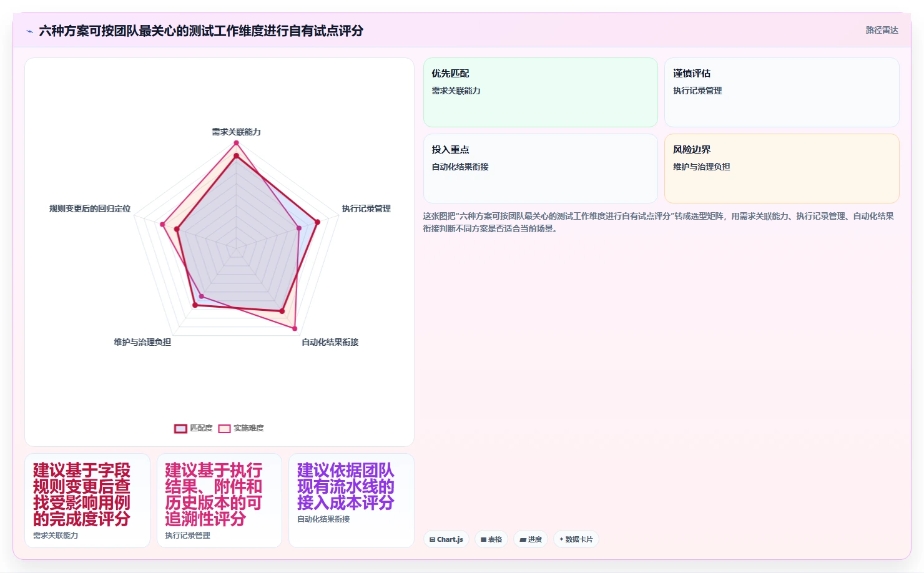Click the 路径雷达 label in the header
924x573 pixels.
[882, 30]
